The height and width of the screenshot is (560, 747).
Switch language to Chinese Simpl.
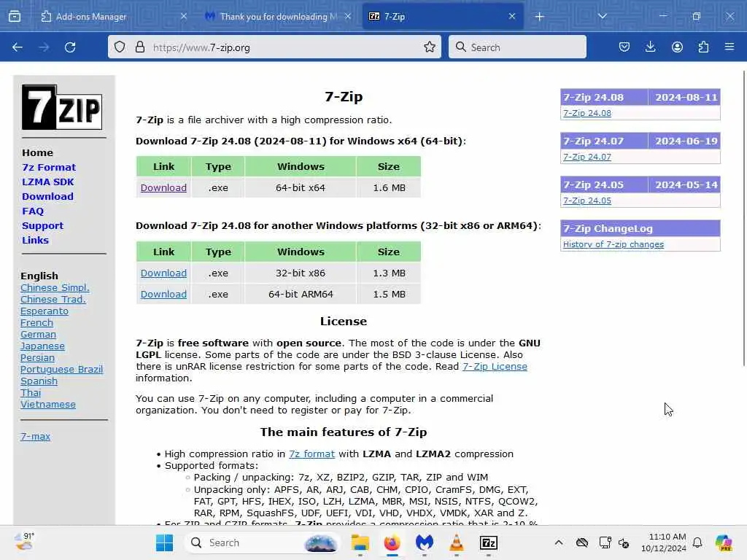point(55,287)
